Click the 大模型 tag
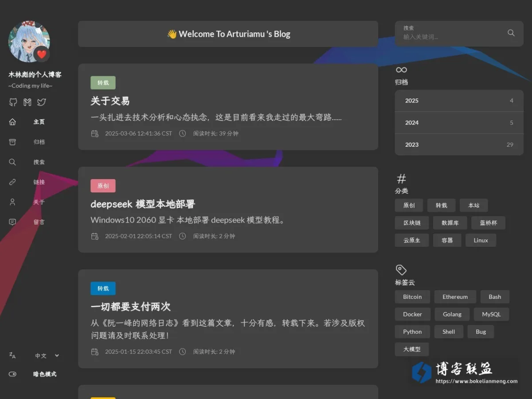532x399 pixels. (x=412, y=349)
